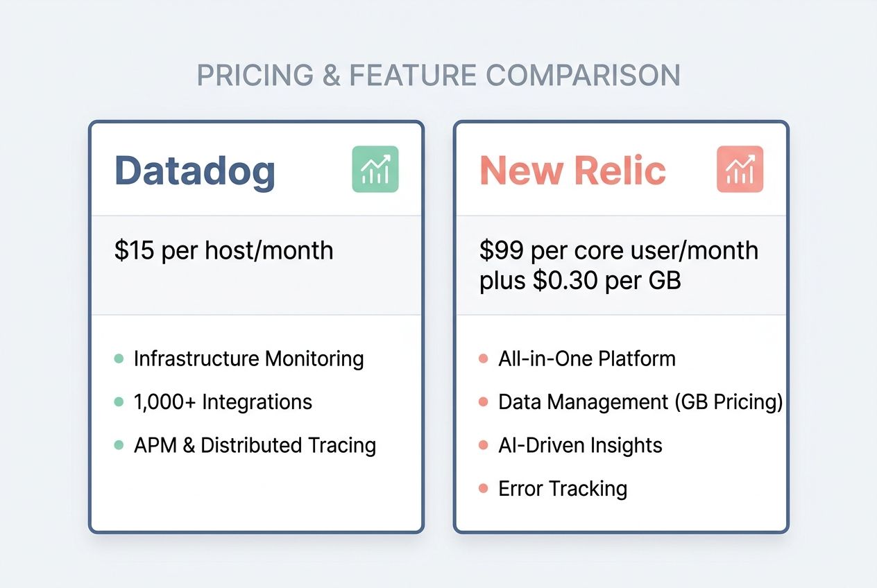Click the green bullet beside 1,000+ Integrations
877x588 pixels.
click(x=119, y=402)
